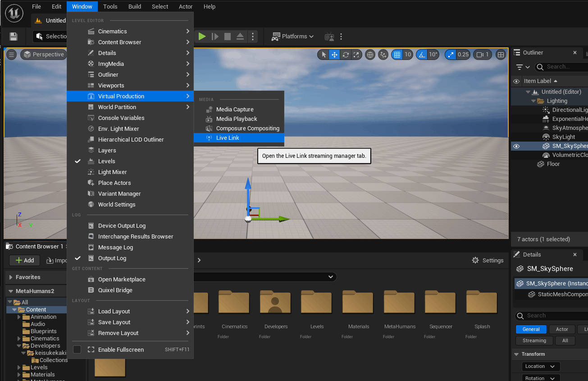Toggle Output Log menu entry
This screenshot has height=381, width=588.
[x=130, y=258]
